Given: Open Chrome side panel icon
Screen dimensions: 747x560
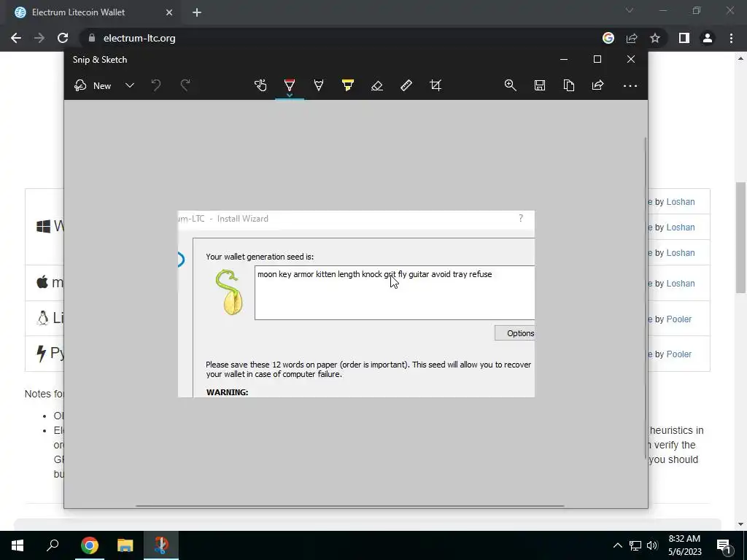Looking at the screenshot, I should [x=684, y=38].
